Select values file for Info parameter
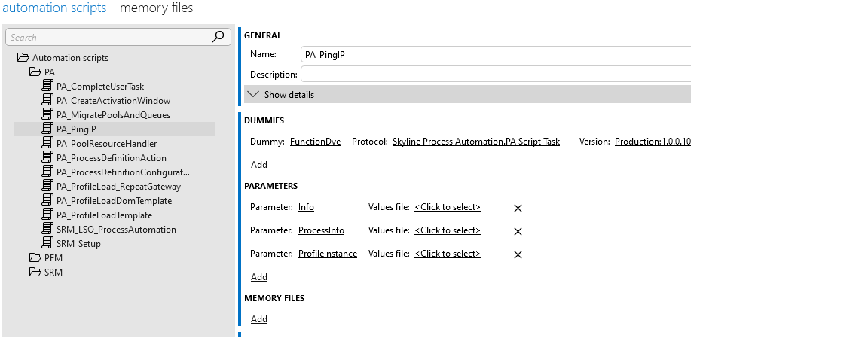Viewport: 868px width, 338px height. pos(448,207)
